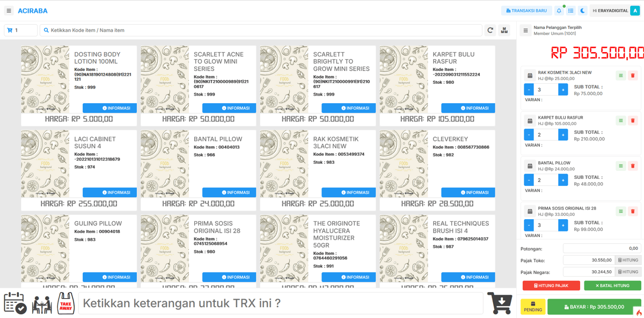Open INFORMASI for SCARLETT BRIGHTLY TO GROW
This screenshot has width=644, height=318.
point(348,108)
